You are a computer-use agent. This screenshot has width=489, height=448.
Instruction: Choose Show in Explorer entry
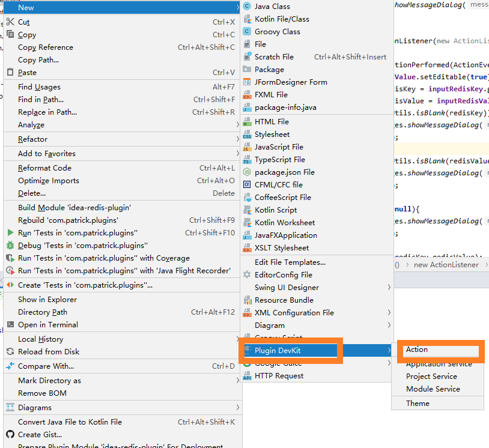pos(121,299)
